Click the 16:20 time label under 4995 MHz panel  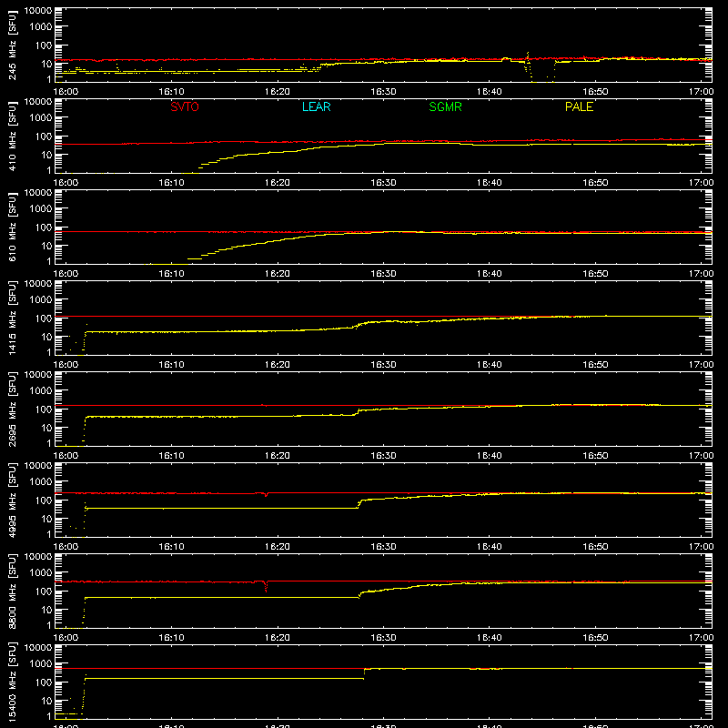pyautogui.click(x=278, y=547)
